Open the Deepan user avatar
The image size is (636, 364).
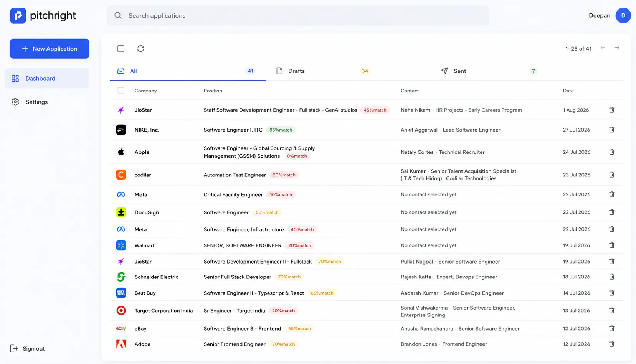623,16
